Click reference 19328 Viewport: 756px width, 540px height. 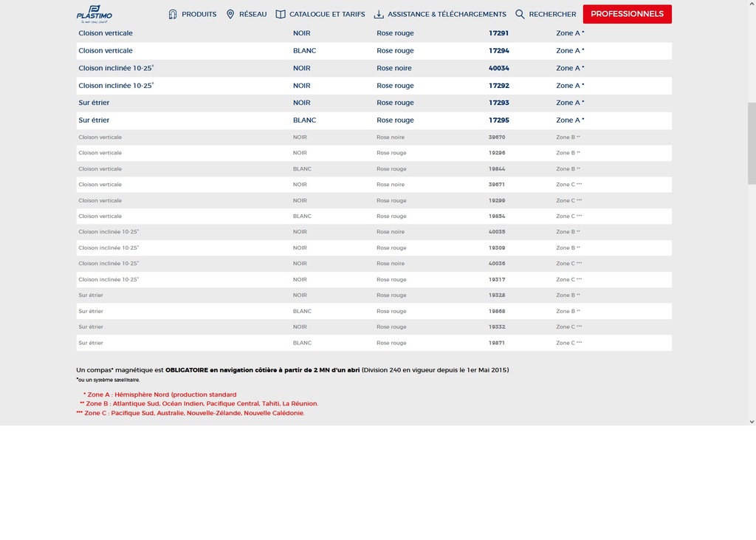pos(497,295)
